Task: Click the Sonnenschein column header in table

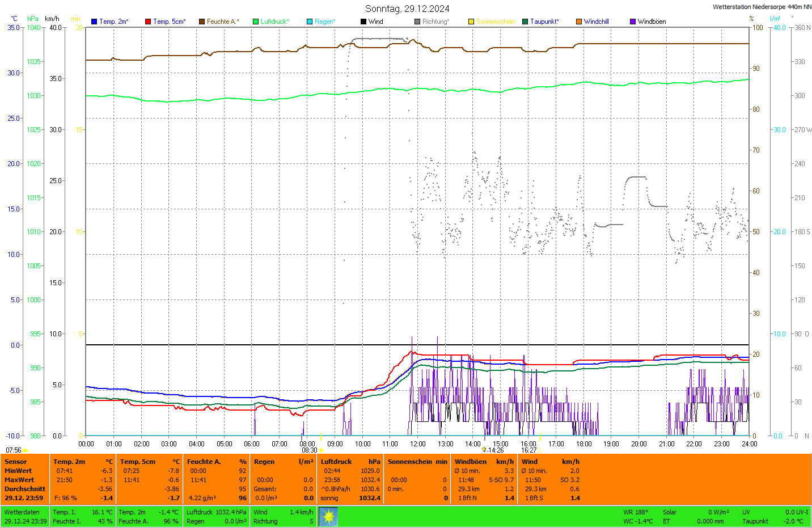Action: click(x=409, y=462)
